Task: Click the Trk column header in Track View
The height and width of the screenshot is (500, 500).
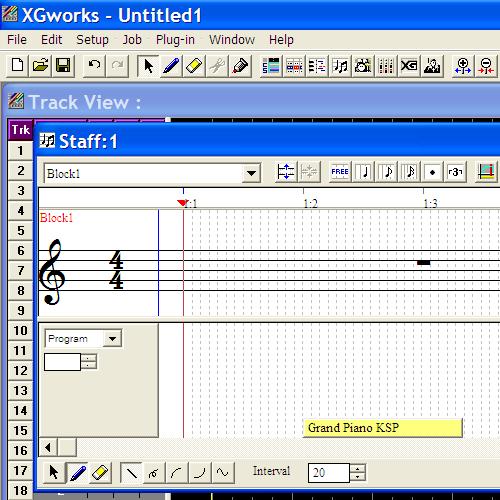Action: (x=21, y=130)
